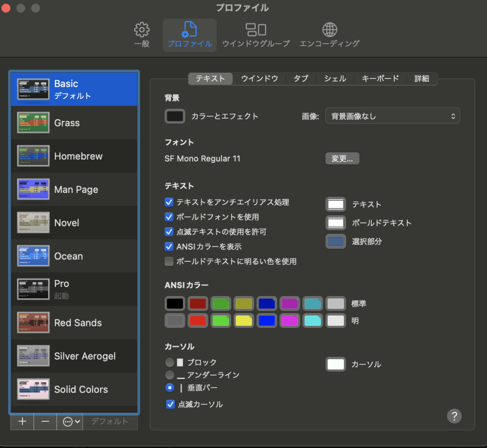Image resolution: width=487 pixels, height=448 pixels.
Task: Click the bright dark gray ANSI swatch
Action: (x=175, y=321)
